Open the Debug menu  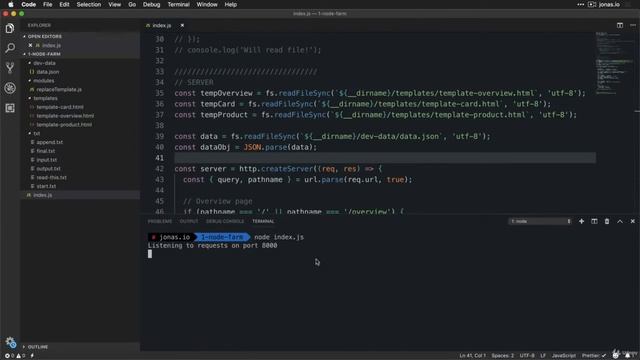tap(151, 4)
